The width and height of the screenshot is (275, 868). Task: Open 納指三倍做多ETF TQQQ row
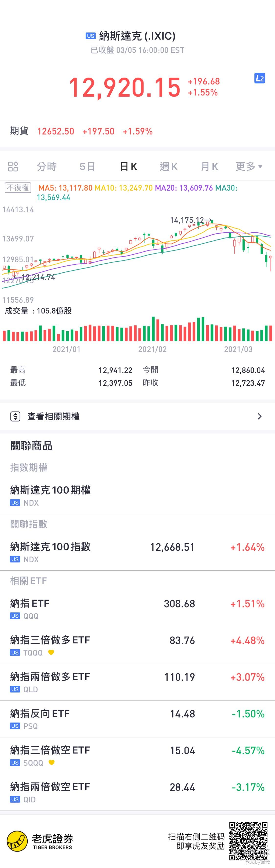pos(137,646)
